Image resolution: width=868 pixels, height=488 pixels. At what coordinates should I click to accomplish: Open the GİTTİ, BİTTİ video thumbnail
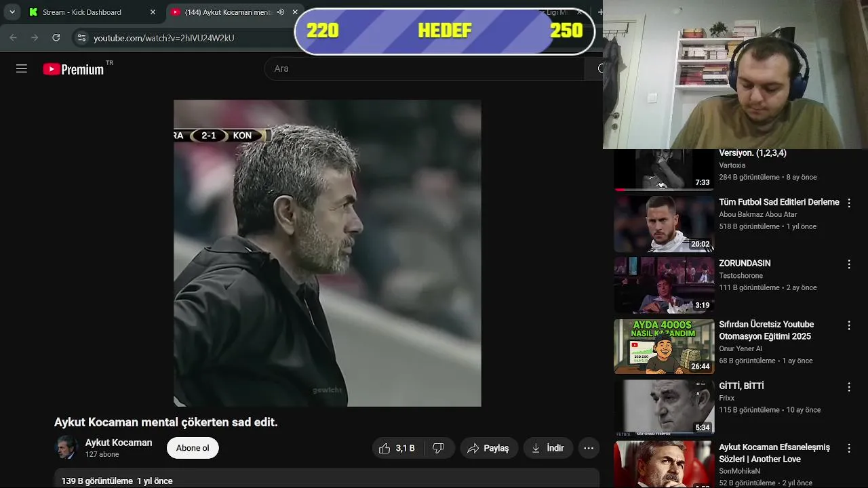pyautogui.click(x=664, y=407)
